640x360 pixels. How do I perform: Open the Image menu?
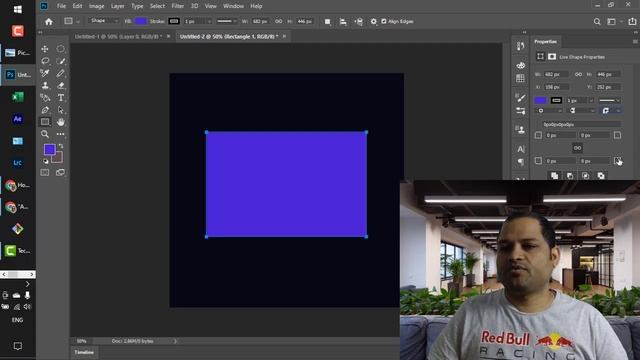click(97, 6)
